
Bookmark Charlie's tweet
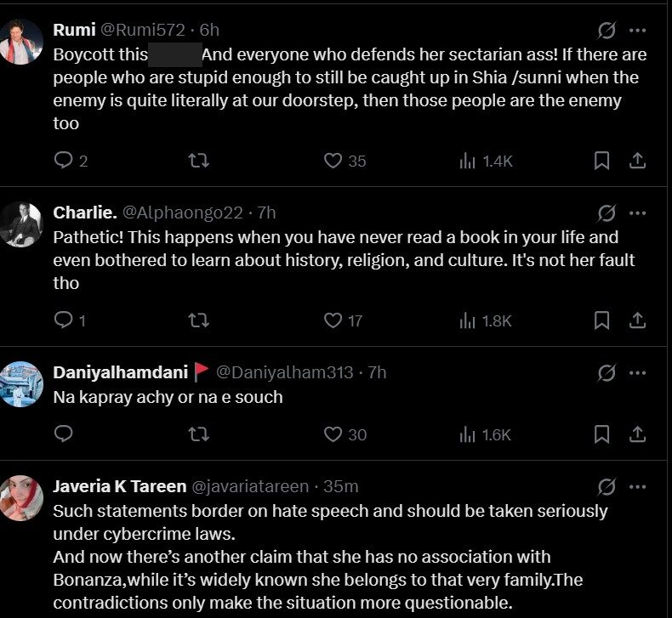pos(601,320)
